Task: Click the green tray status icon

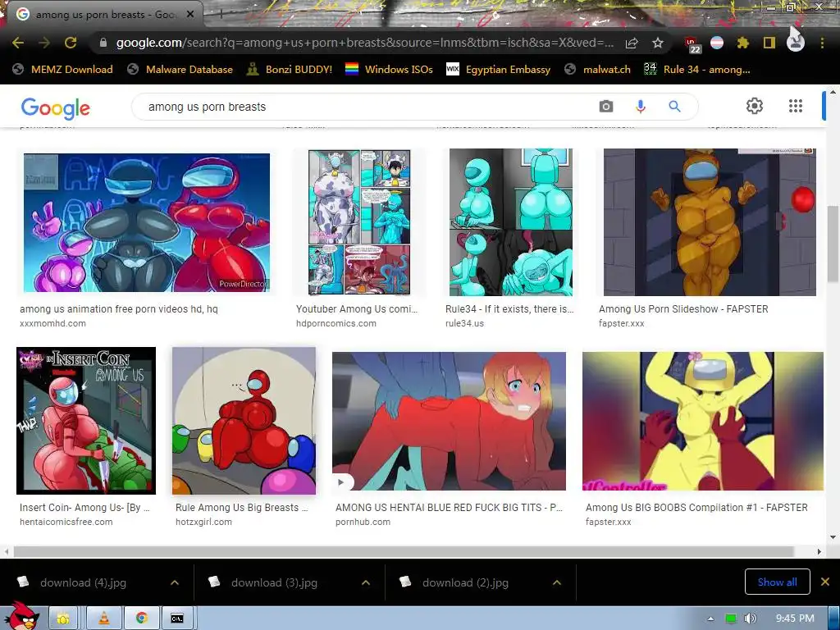Action: click(x=731, y=619)
